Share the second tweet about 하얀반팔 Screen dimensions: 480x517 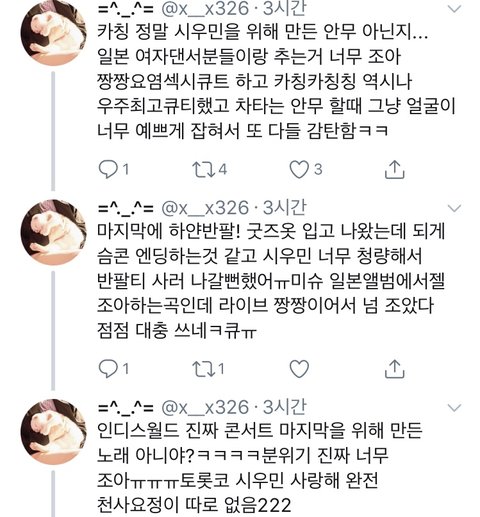pos(395,369)
